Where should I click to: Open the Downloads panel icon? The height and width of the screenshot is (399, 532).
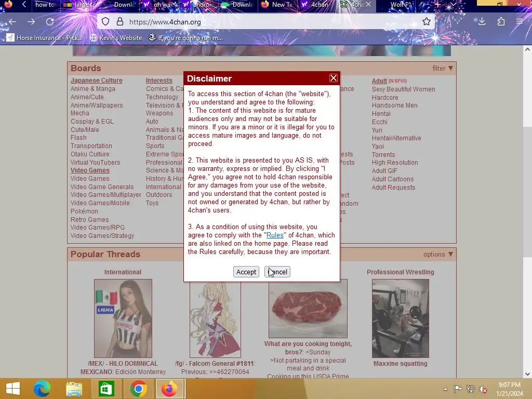[x=482, y=22]
